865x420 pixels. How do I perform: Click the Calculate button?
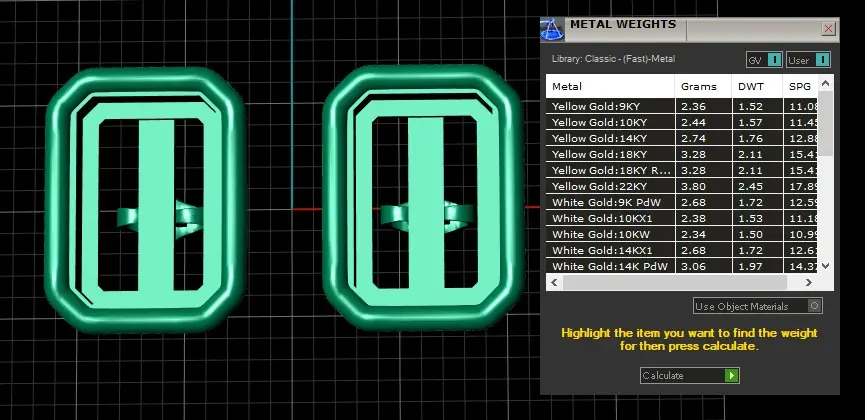689,375
